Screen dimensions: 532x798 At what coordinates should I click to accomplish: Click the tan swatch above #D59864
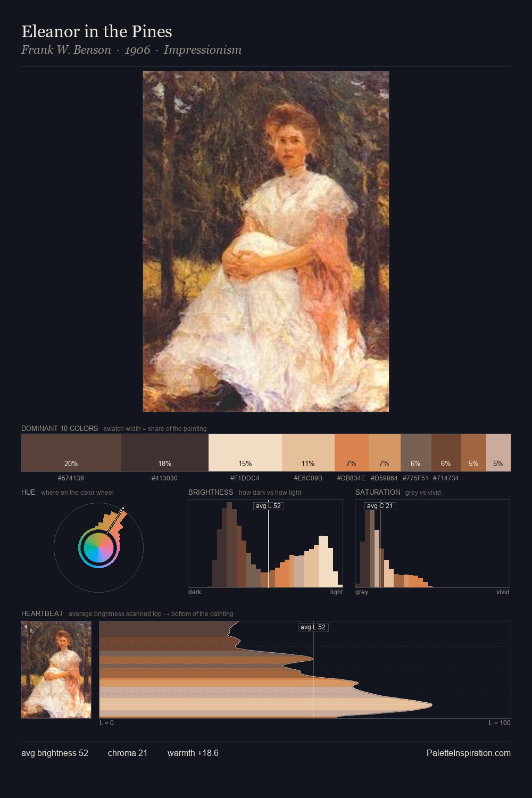[384, 453]
